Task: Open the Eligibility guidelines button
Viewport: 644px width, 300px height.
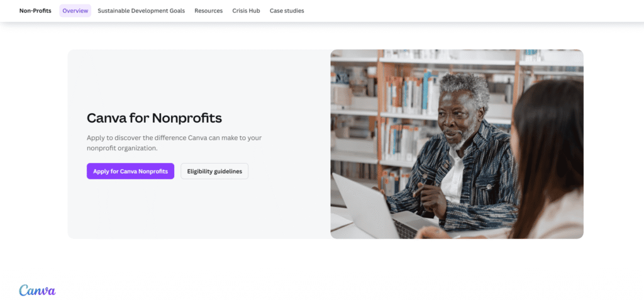Action: (x=214, y=171)
